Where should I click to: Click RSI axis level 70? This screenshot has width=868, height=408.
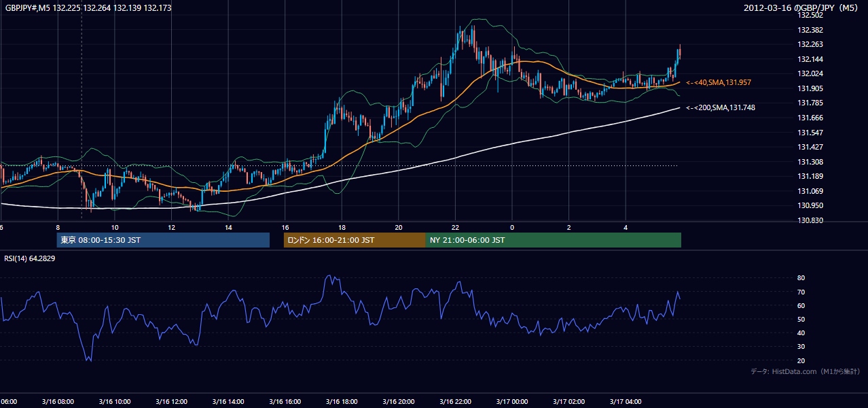pos(801,292)
